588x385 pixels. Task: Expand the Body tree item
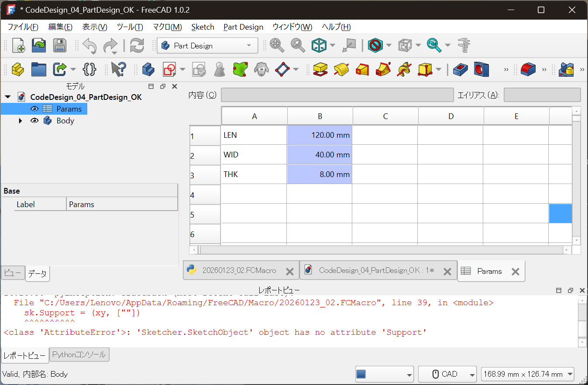pyautogui.click(x=20, y=121)
